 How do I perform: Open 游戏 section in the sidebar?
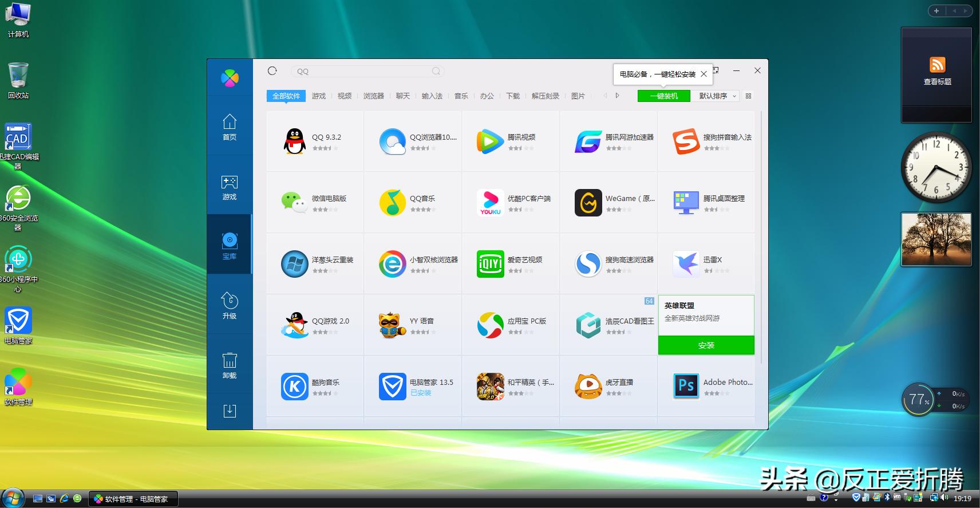pyautogui.click(x=230, y=187)
